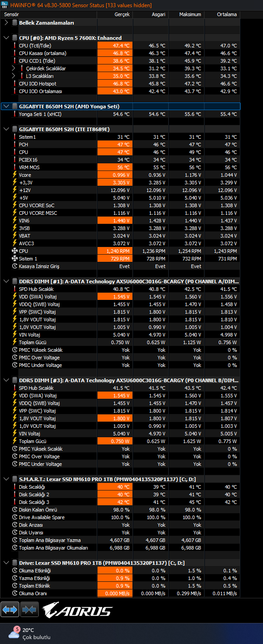This screenshot has width=263, height=644.
Task: Select the VIN6 voltage row
Action: tap(121, 221)
